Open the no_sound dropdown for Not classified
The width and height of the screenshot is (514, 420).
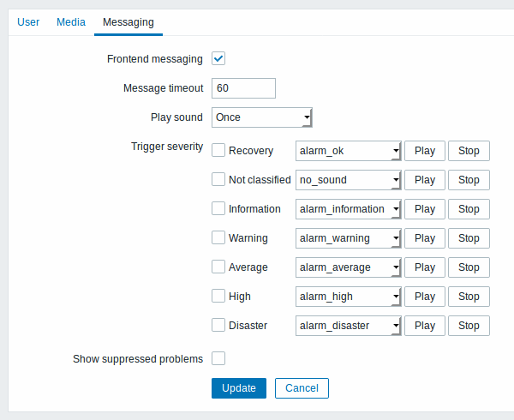348,180
